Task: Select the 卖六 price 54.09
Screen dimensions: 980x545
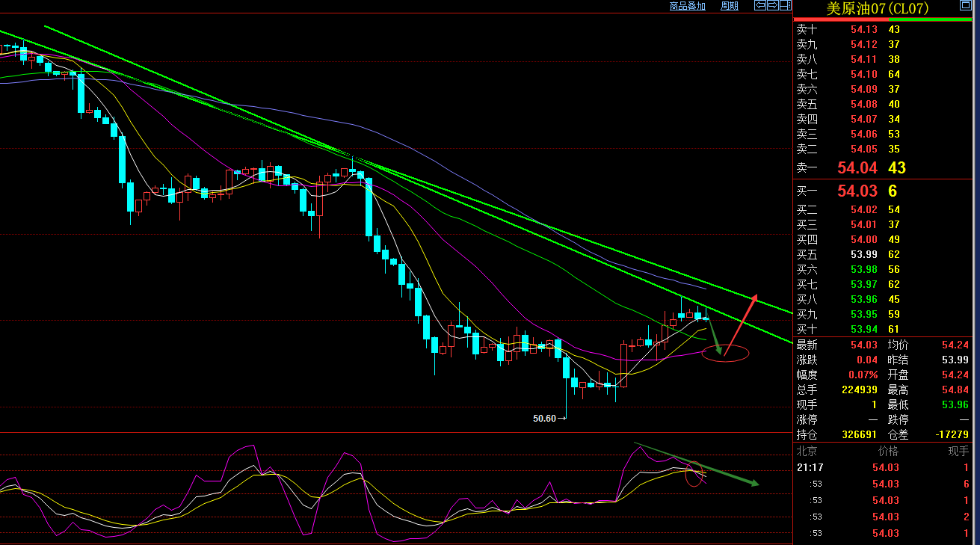Action: pos(864,89)
